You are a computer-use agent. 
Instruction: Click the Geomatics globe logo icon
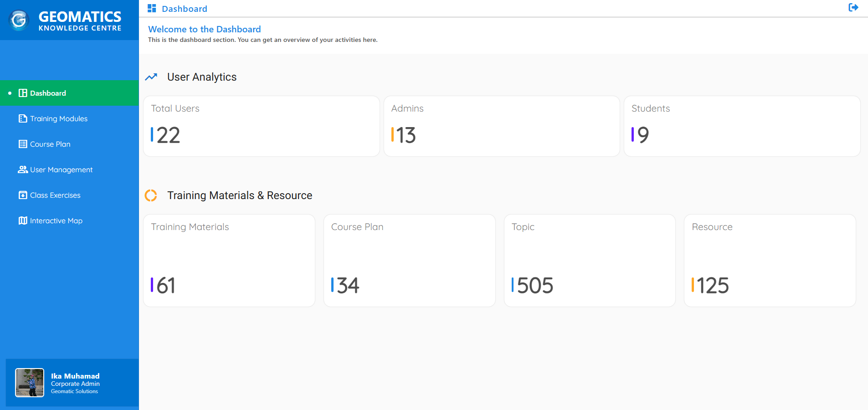coord(19,20)
